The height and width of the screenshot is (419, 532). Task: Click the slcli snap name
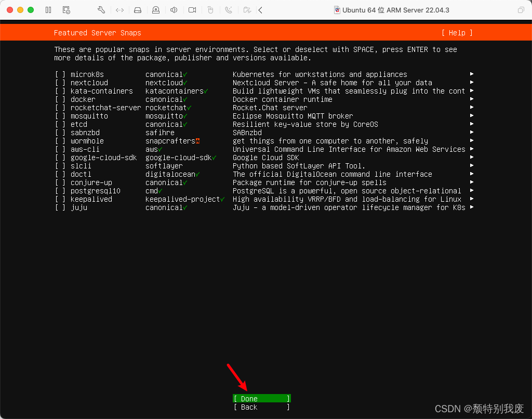point(81,166)
